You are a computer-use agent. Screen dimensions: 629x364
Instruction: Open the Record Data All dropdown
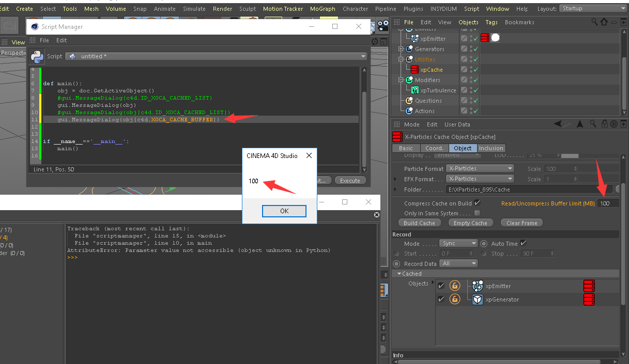[459, 263]
